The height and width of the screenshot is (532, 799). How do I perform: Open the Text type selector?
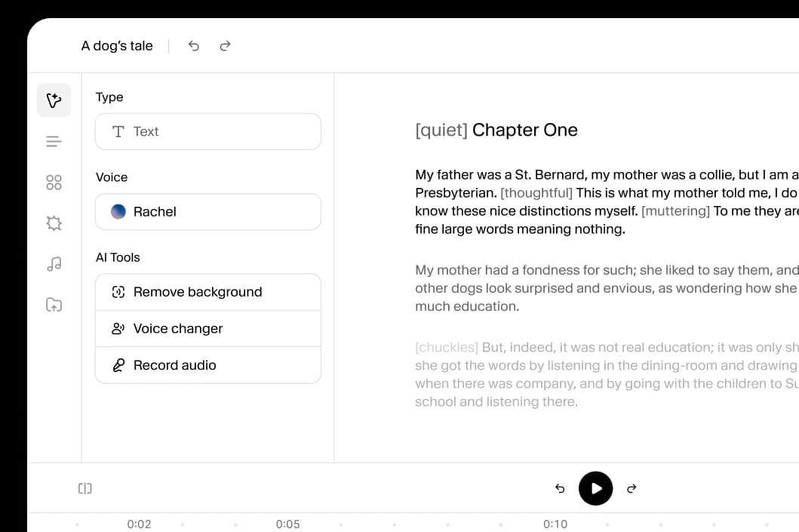point(208,131)
